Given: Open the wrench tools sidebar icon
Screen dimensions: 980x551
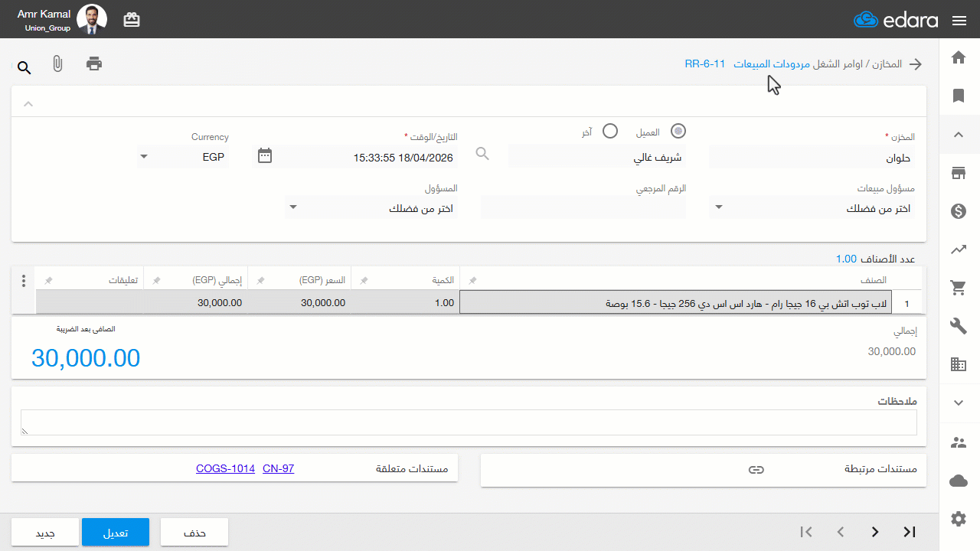Looking at the screenshot, I should click(x=958, y=327).
